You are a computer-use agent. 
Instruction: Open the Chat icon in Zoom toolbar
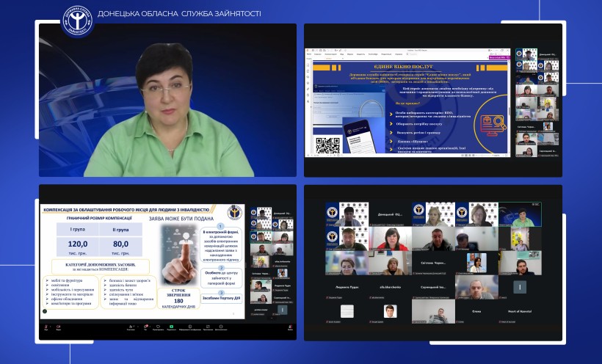point(145,327)
